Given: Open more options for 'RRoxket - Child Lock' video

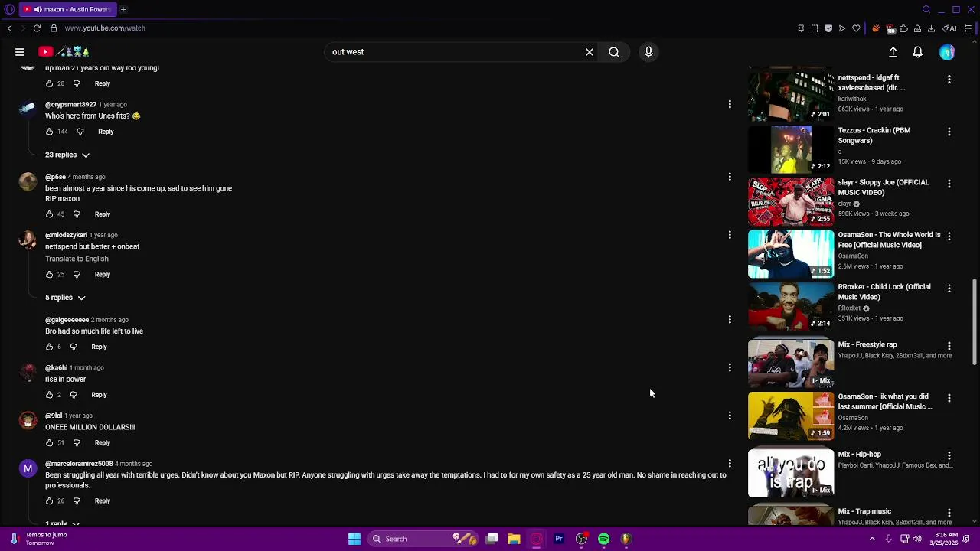Looking at the screenshot, I should 949,288.
